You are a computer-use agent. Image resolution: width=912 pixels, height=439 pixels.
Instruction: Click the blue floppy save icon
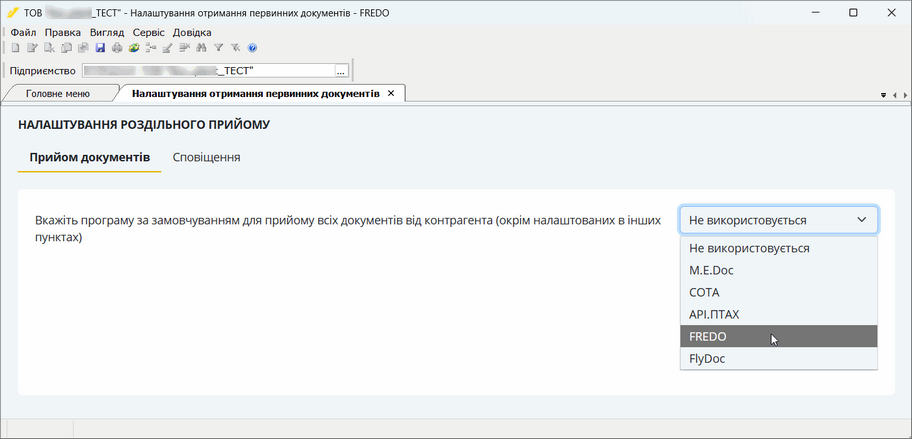(x=100, y=48)
